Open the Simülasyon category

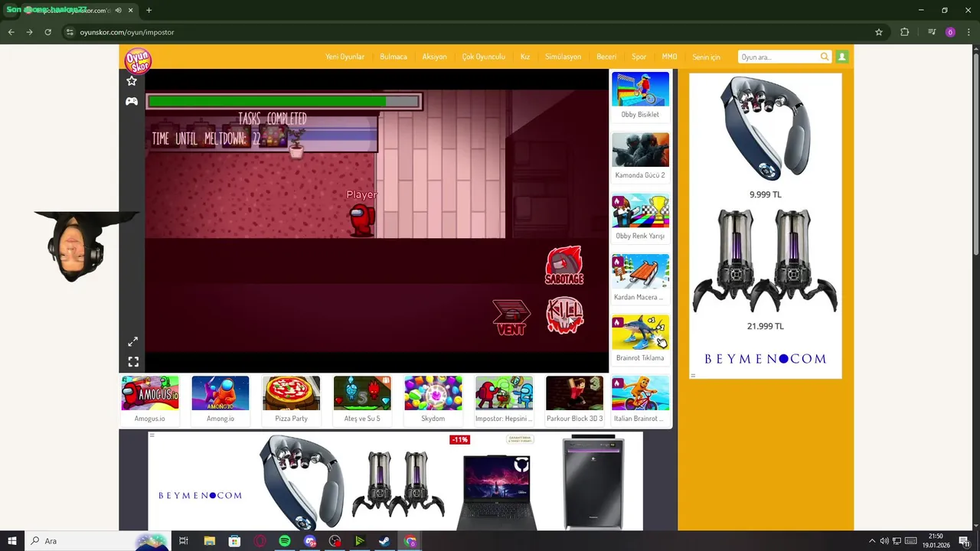pos(563,57)
